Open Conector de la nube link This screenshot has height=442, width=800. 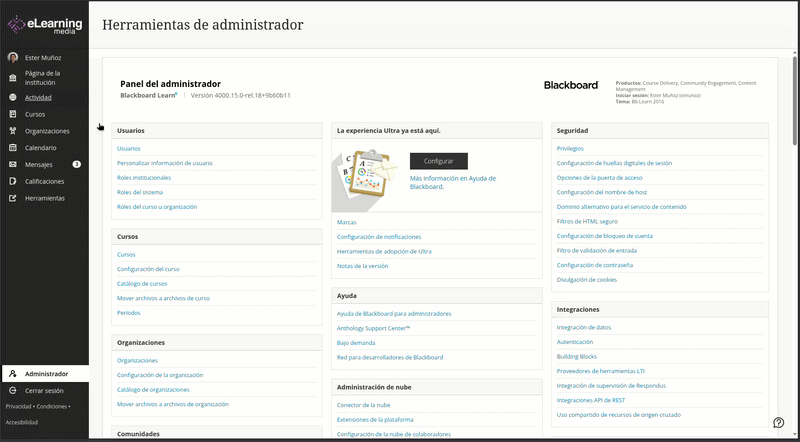364,405
